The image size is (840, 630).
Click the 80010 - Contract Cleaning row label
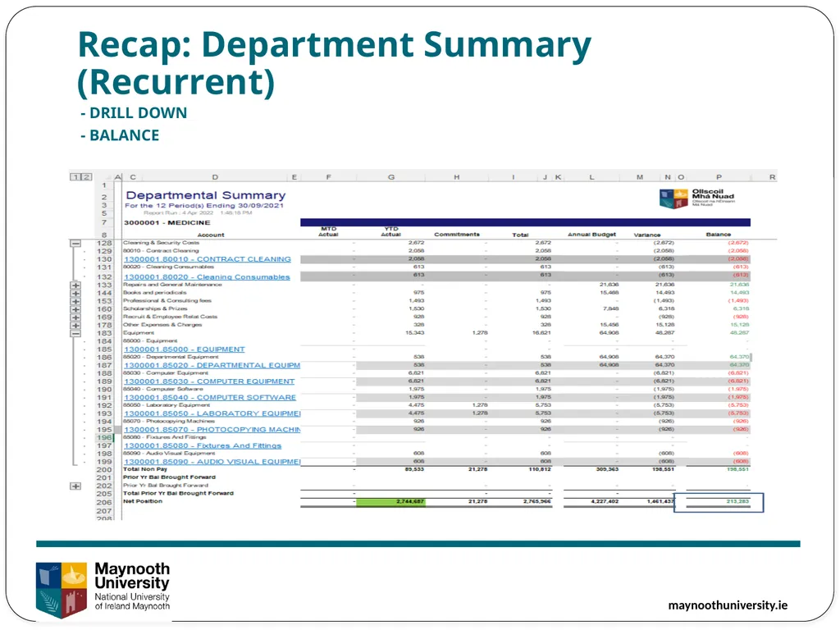pyautogui.click(x=161, y=251)
